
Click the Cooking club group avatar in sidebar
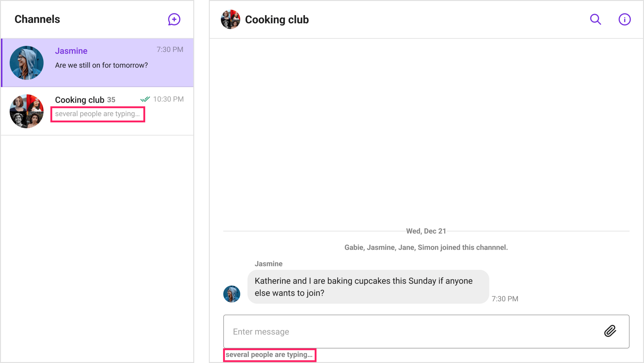[x=27, y=111]
